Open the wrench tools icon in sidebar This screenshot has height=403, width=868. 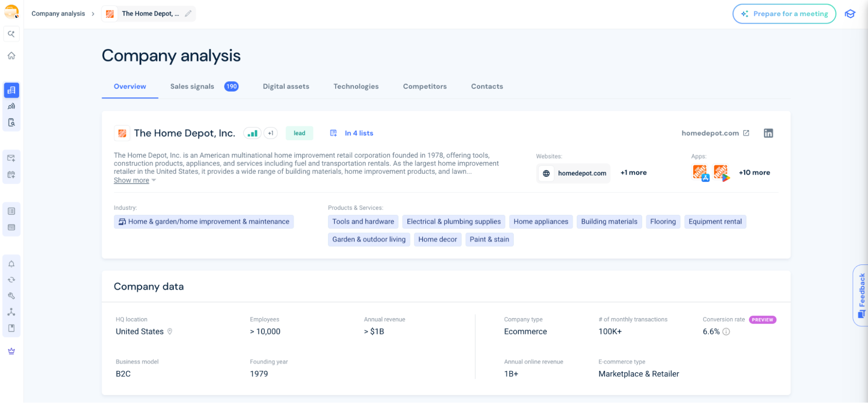click(11, 296)
